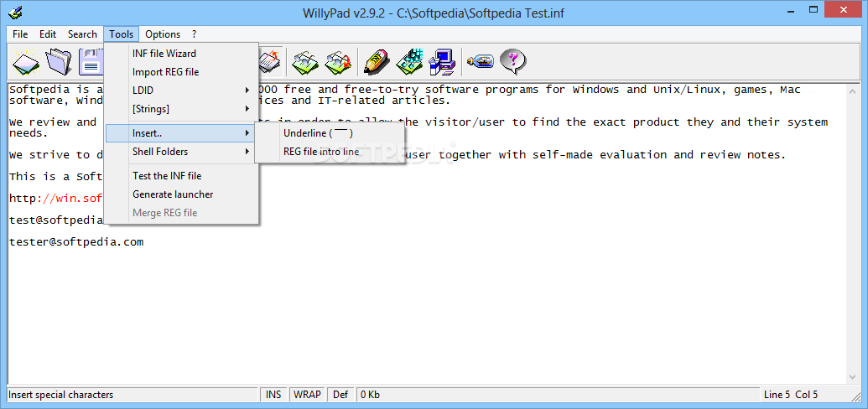This screenshot has height=409, width=868.
Task: Click the Line 5 Col 5 indicator
Action: [x=791, y=395]
